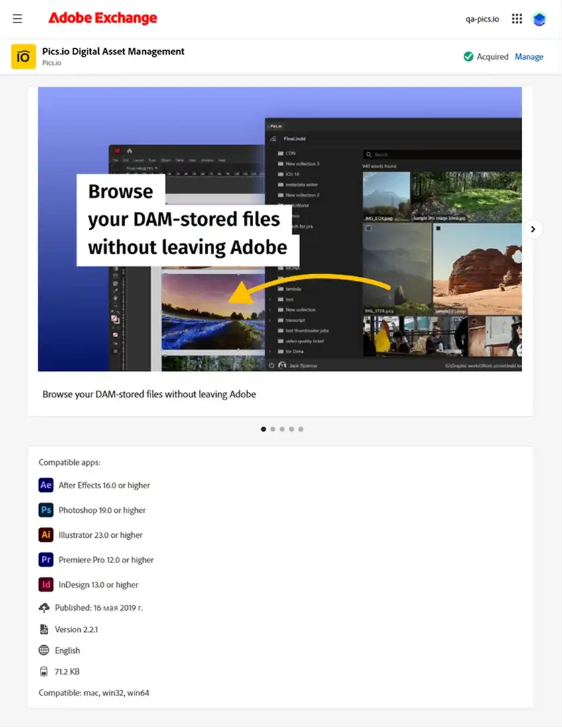
Task: Click the Pics.io Digital Asset Management title
Action: pyautogui.click(x=113, y=52)
